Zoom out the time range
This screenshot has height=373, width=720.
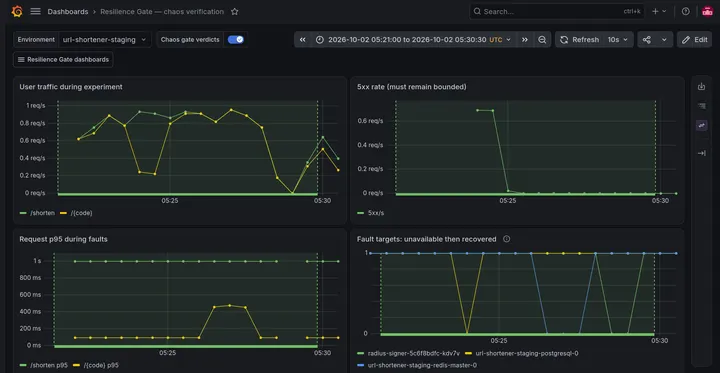(x=542, y=40)
